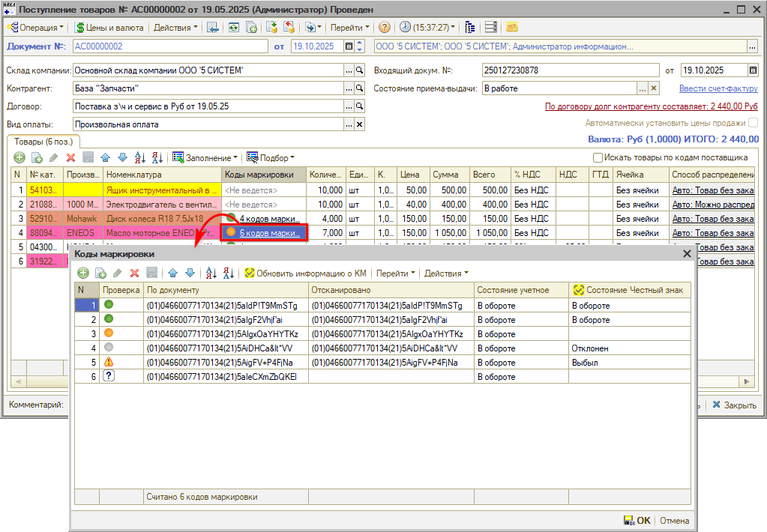Click Обновить информацию о КМ button

pyautogui.click(x=307, y=273)
